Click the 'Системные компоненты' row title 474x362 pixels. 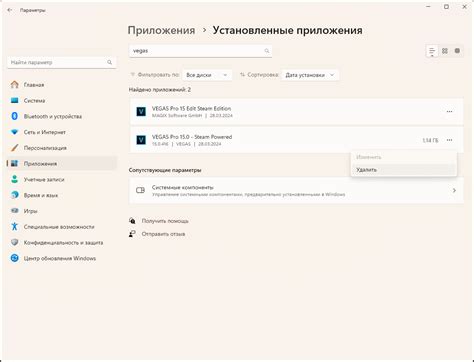[x=183, y=187]
